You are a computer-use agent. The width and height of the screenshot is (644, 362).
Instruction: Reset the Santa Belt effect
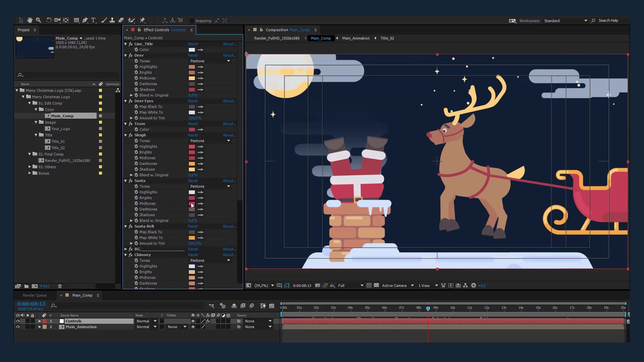(193, 226)
